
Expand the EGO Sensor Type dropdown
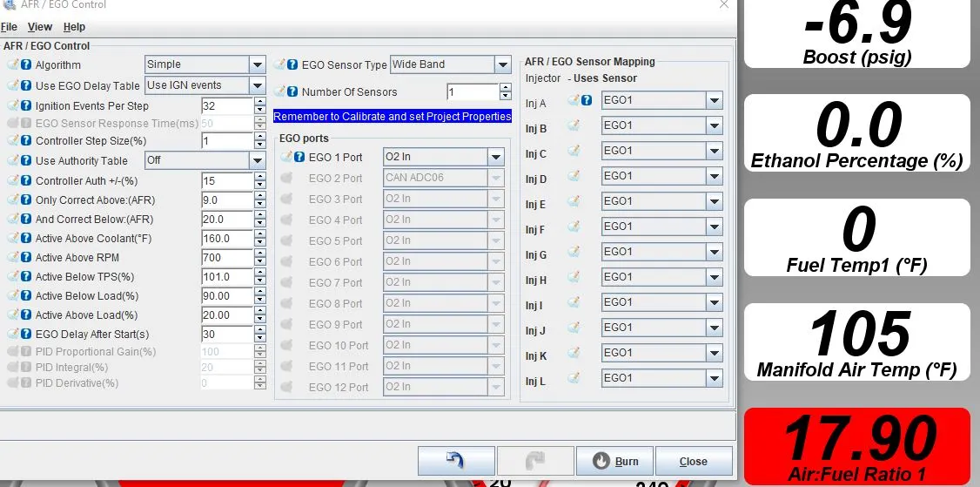[503, 64]
